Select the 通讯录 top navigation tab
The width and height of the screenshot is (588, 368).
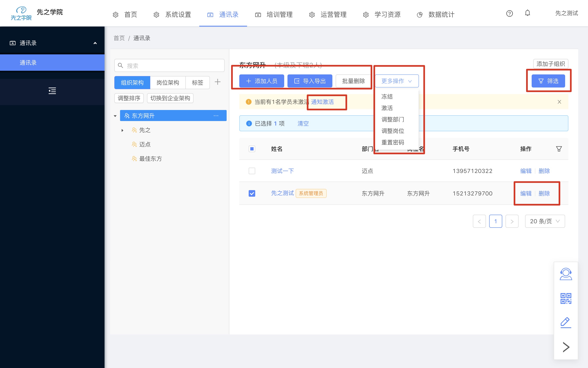(x=223, y=14)
